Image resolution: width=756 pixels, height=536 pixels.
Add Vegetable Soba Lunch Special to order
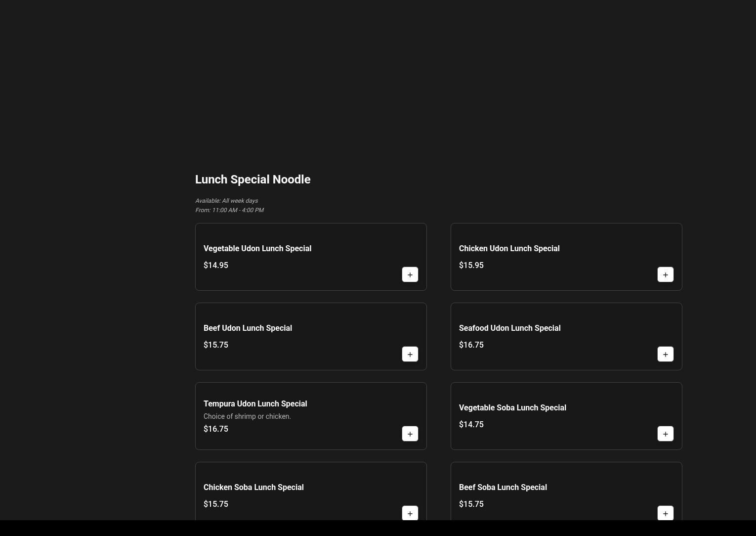tap(665, 434)
